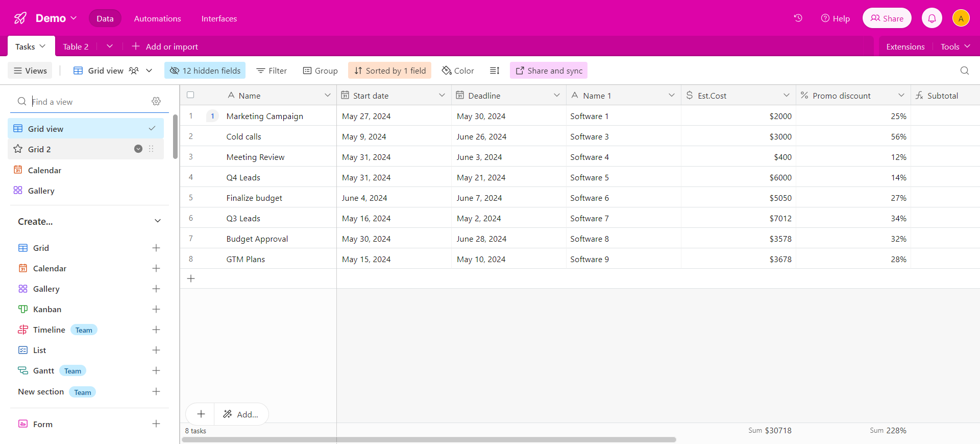Click Share and sync

(x=549, y=71)
